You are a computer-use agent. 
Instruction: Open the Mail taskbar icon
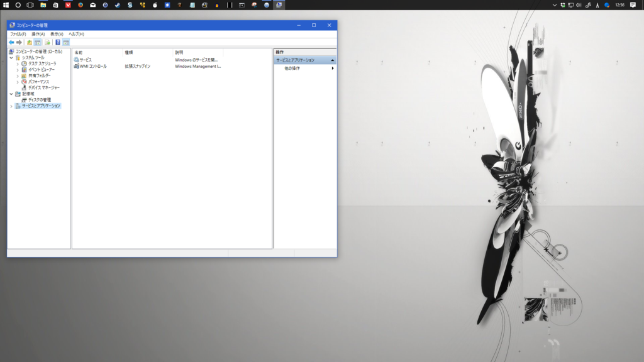tap(93, 5)
